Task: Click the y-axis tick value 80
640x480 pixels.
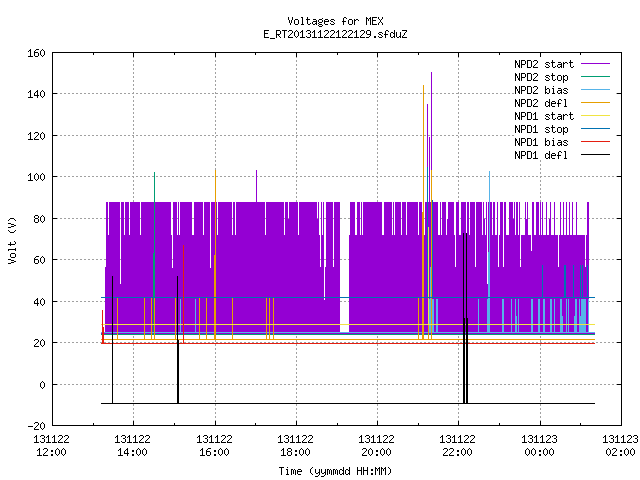Action: pos(39,219)
